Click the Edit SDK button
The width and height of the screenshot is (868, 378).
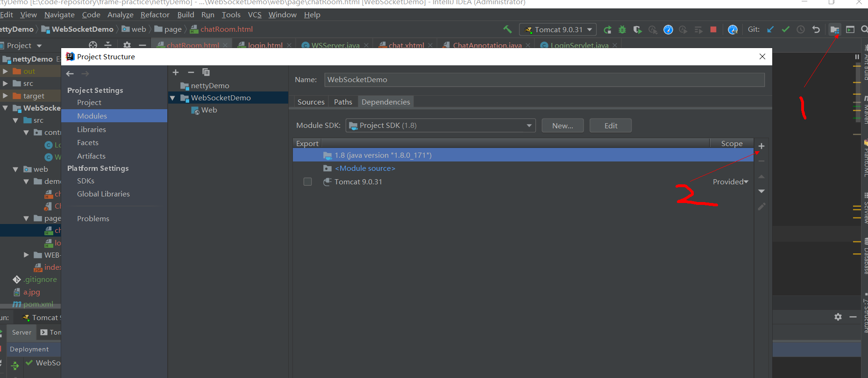611,126
